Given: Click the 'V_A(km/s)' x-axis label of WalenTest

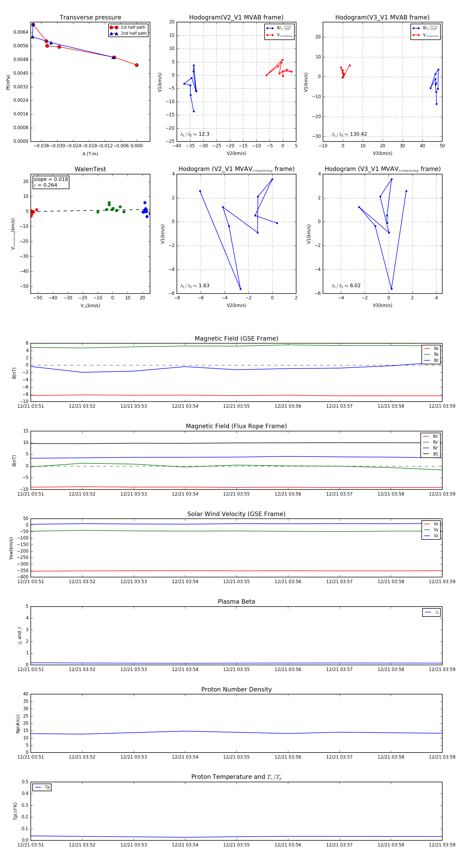Looking at the screenshot, I should pos(90,306).
